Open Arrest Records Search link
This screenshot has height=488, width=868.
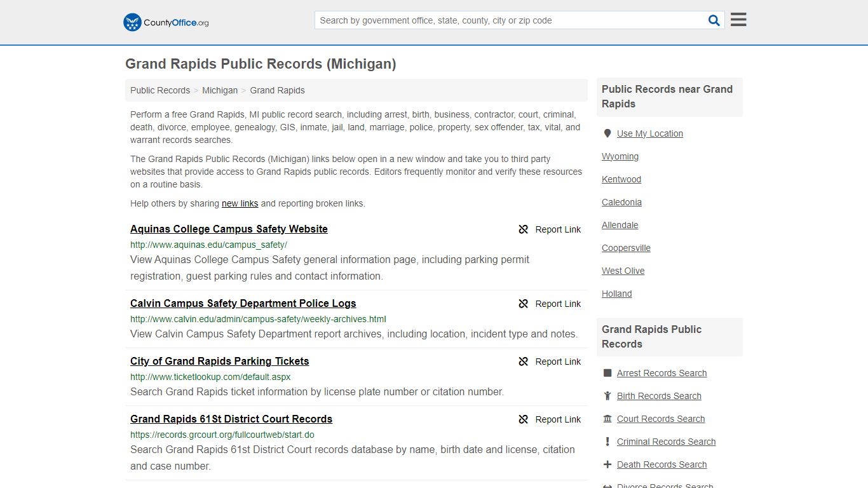[x=661, y=373]
